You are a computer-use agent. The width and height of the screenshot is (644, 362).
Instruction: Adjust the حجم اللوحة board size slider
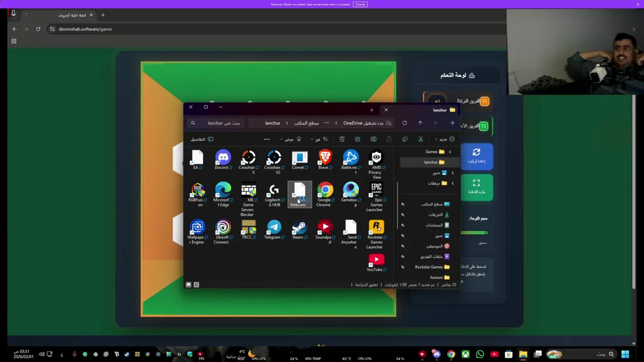click(474, 233)
